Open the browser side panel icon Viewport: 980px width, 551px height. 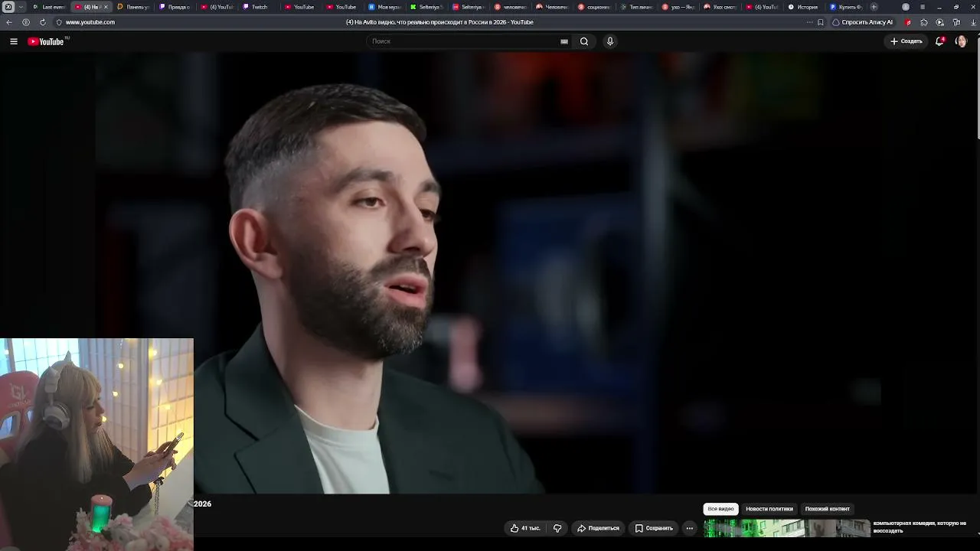click(956, 22)
